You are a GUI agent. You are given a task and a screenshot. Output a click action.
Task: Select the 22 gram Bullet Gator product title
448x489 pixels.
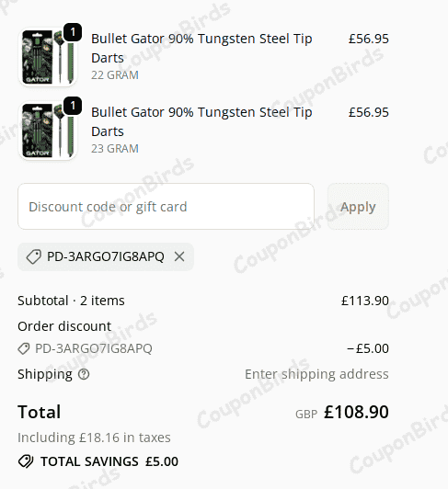pos(201,49)
